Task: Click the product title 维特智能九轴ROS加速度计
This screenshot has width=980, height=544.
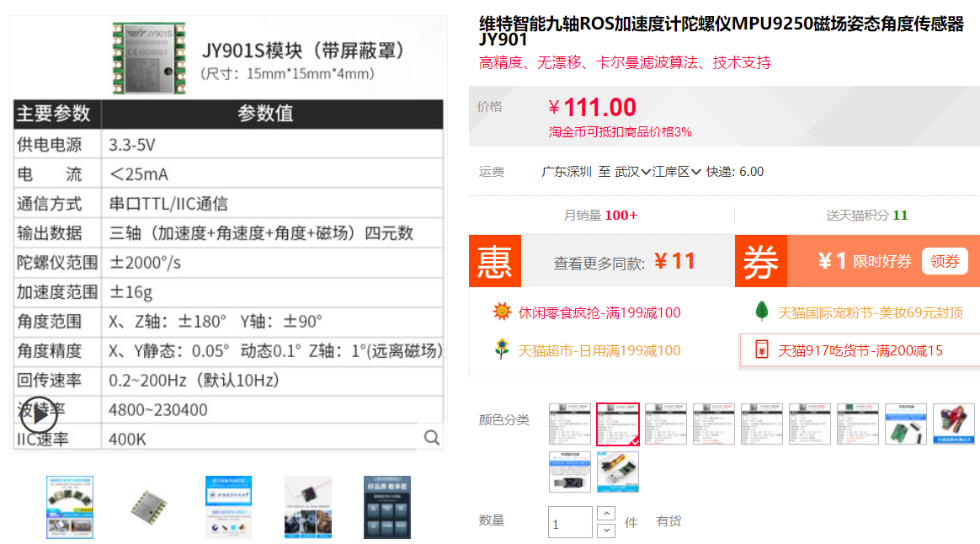Action: click(x=722, y=31)
